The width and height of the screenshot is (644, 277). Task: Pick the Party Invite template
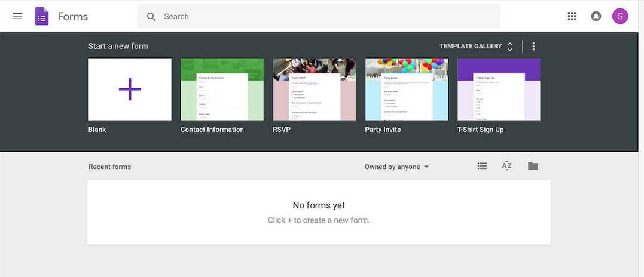407,90
